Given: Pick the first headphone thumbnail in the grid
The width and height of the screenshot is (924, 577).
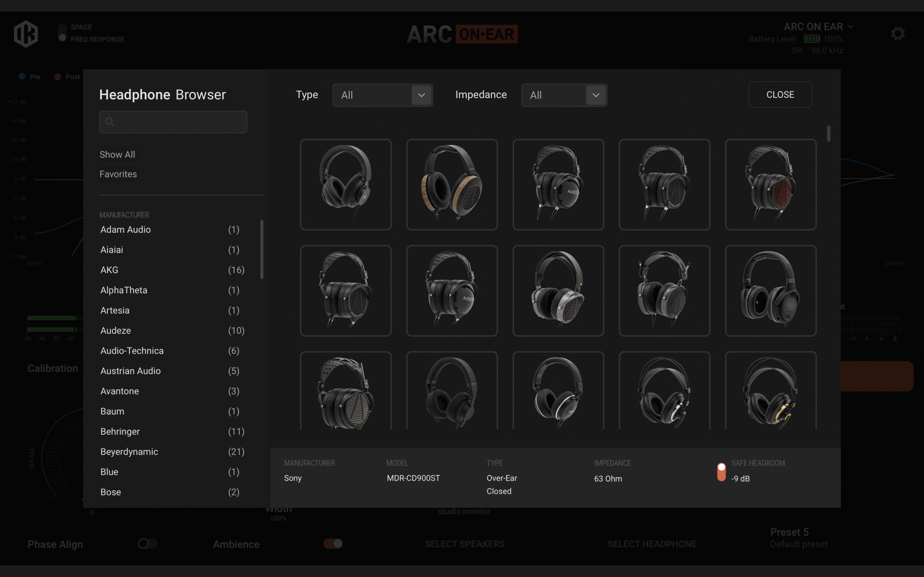Looking at the screenshot, I should point(345,184).
